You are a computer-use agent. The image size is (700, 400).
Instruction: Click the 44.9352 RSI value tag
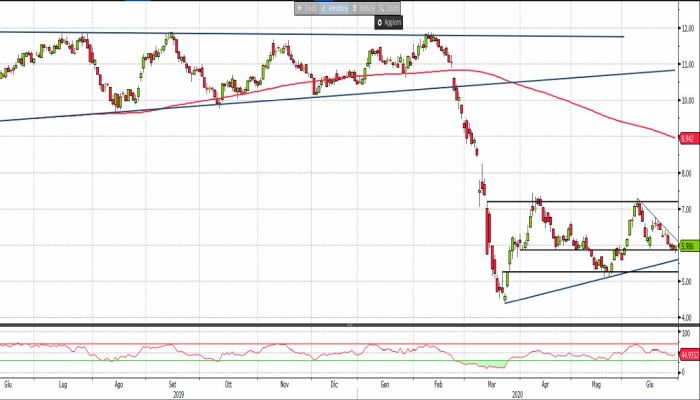[689, 355]
